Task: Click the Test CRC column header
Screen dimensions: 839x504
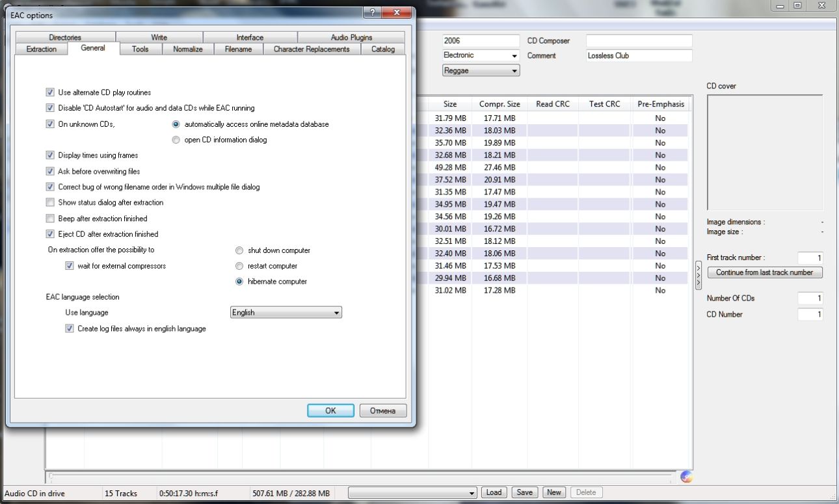Action: (x=605, y=104)
